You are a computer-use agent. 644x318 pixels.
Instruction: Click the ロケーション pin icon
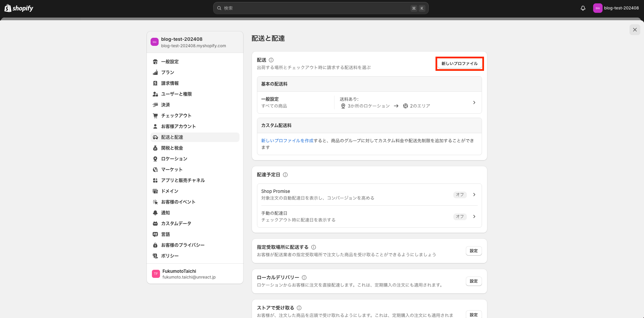pyautogui.click(x=155, y=159)
